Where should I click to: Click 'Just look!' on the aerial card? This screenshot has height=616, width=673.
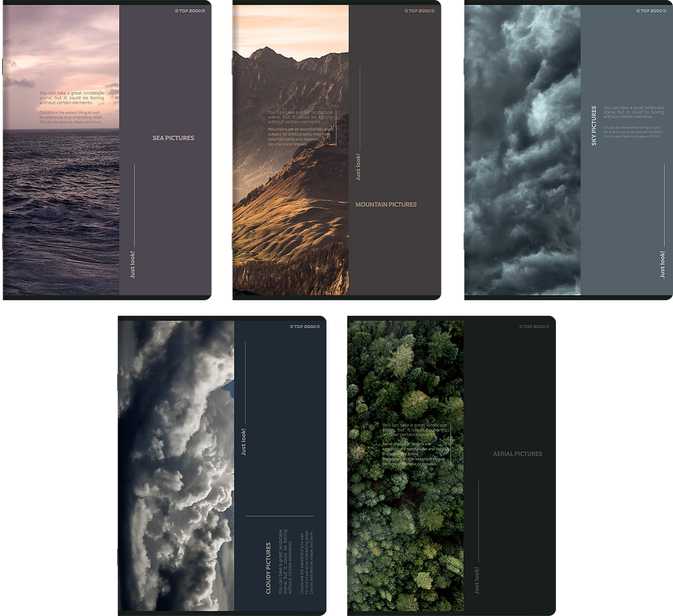pyautogui.click(x=477, y=580)
